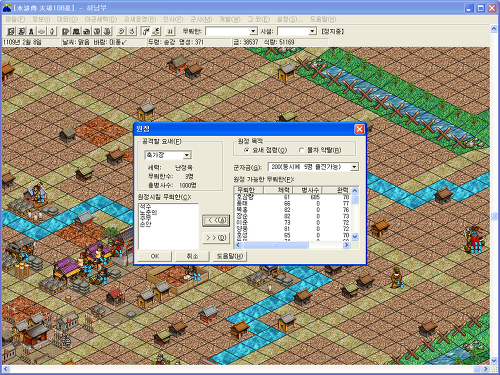
Task: Click the 취소 cancel button
Action: [x=192, y=256]
